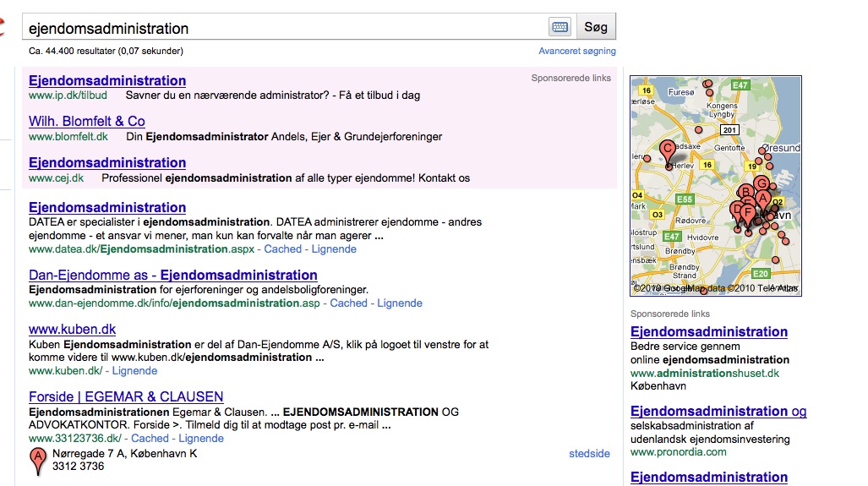The width and height of the screenshot is (868, 486).
Task: Select map pin C near Herlev
Action: tap(668, 153)
